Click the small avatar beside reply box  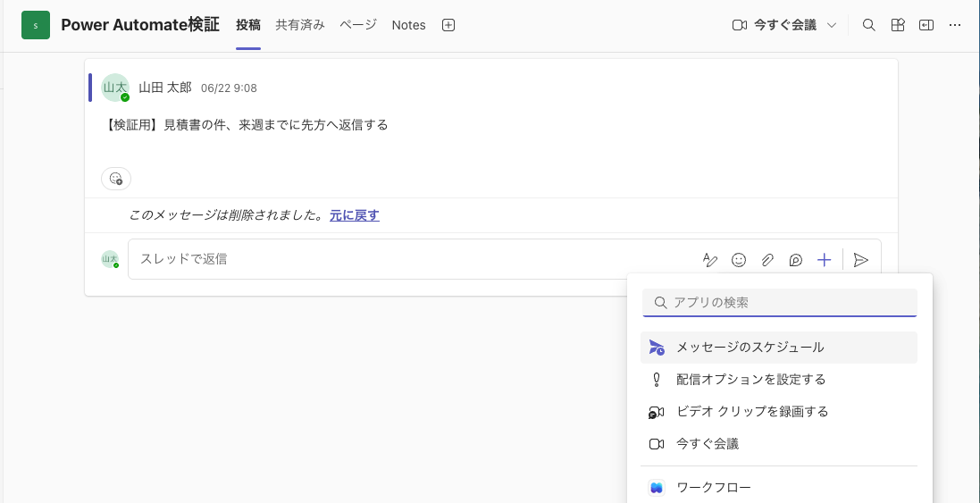point(110,259)
